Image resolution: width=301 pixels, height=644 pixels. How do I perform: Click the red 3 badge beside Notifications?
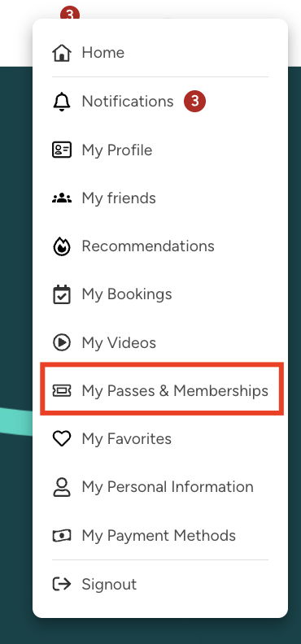click(x=194, y=101)
